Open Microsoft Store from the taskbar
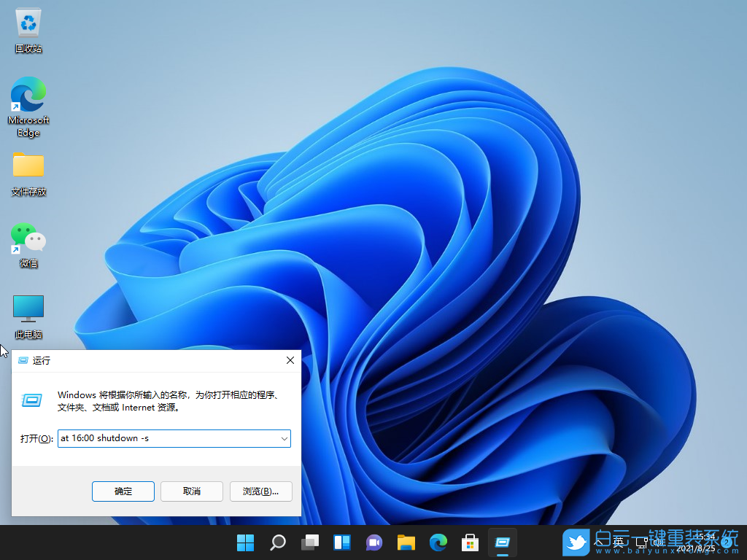The height and width of the screenshot is (560, 747). pyautogui.click(x=470, y=542)
